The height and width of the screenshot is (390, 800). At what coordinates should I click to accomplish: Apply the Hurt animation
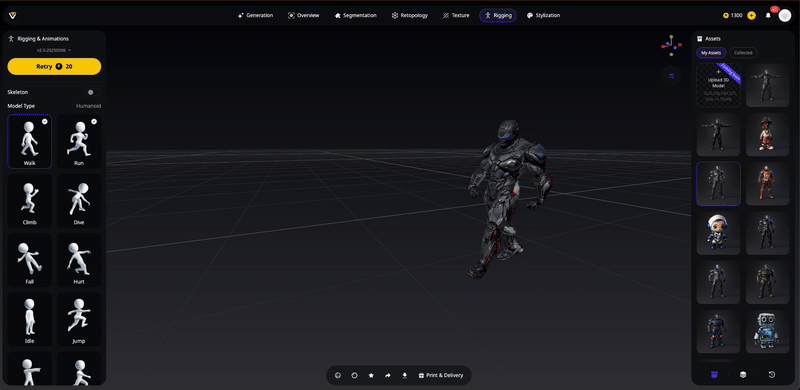click(79, 260)
